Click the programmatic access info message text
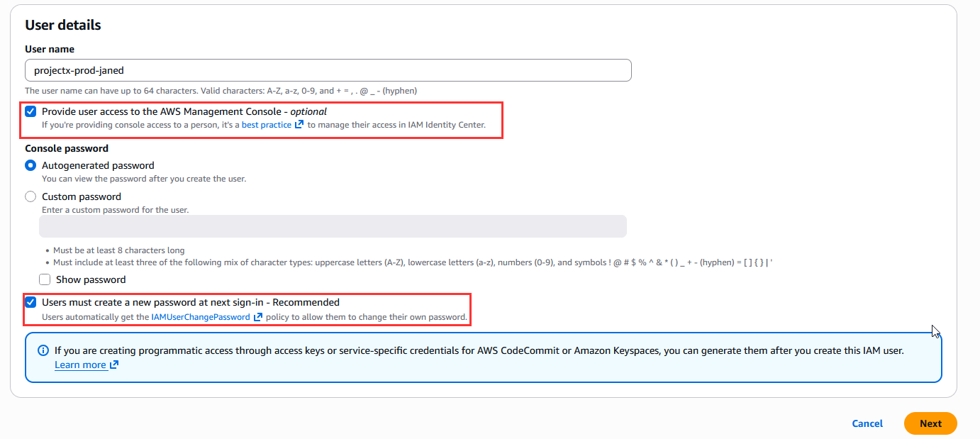 coord(479,350)
